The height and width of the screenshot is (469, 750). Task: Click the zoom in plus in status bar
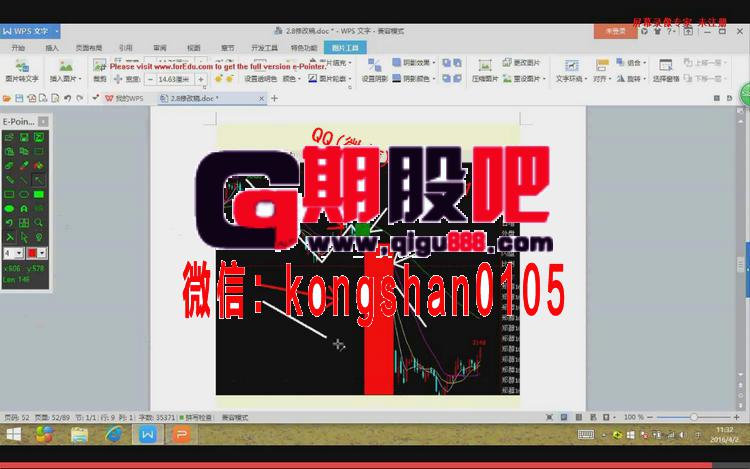[x=737, y=417]
